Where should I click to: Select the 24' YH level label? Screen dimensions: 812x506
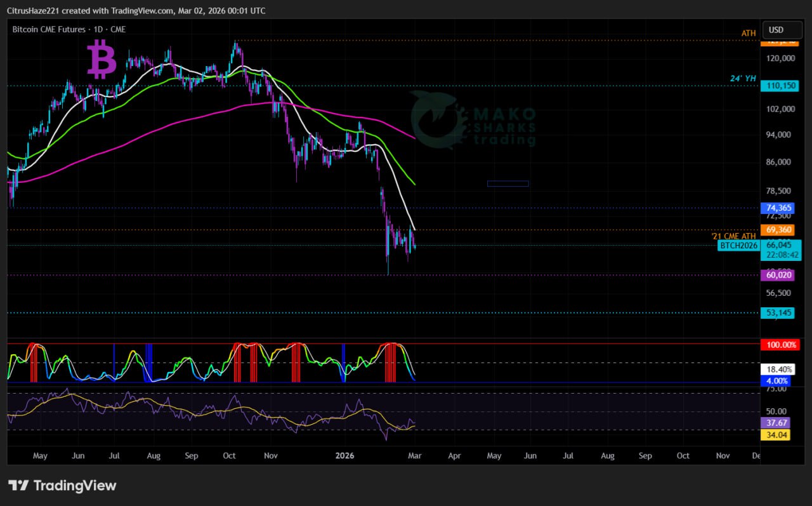coord(742,79)
